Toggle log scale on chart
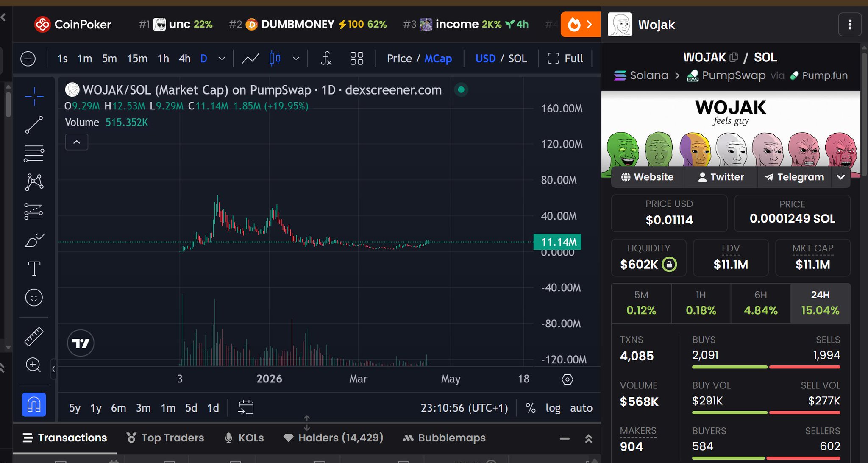868x463 pixels. click(553, 408)
